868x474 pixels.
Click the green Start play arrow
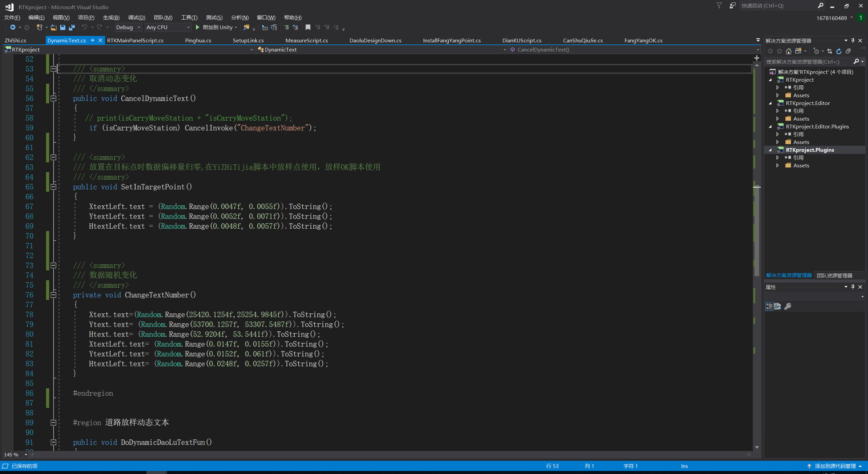pyautogui.click(x=198, y=27)
